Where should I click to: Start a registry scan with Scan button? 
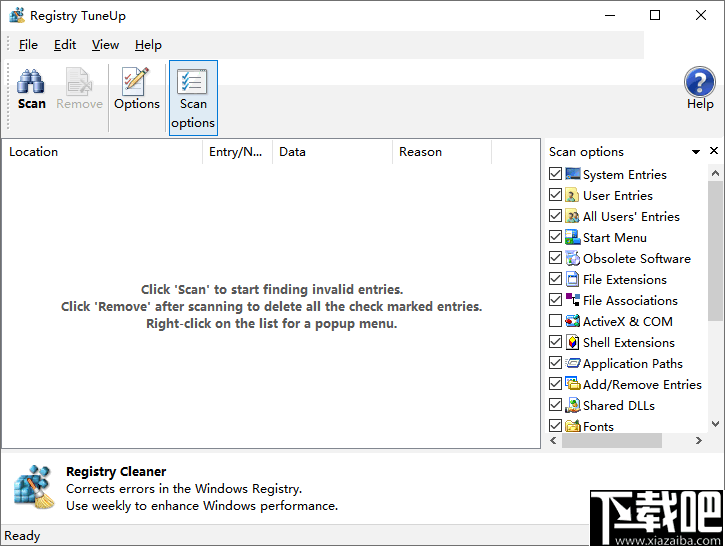click(31, 90)
